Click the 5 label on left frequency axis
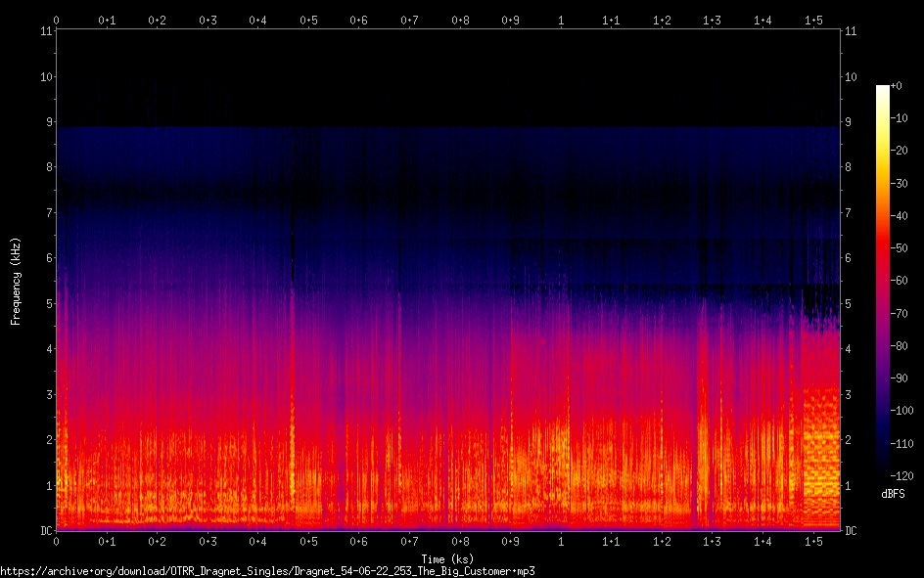Screen dimensions: 924x578 coord(48,304)
